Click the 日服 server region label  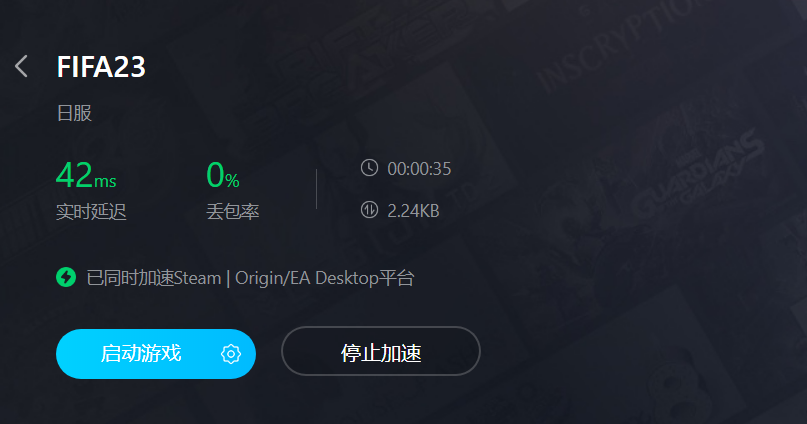point(75,113)
